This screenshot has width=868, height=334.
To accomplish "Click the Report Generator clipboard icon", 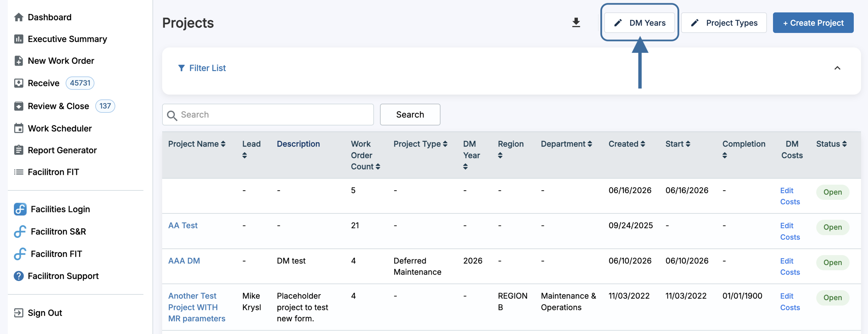I will click(x=19, y=150).
